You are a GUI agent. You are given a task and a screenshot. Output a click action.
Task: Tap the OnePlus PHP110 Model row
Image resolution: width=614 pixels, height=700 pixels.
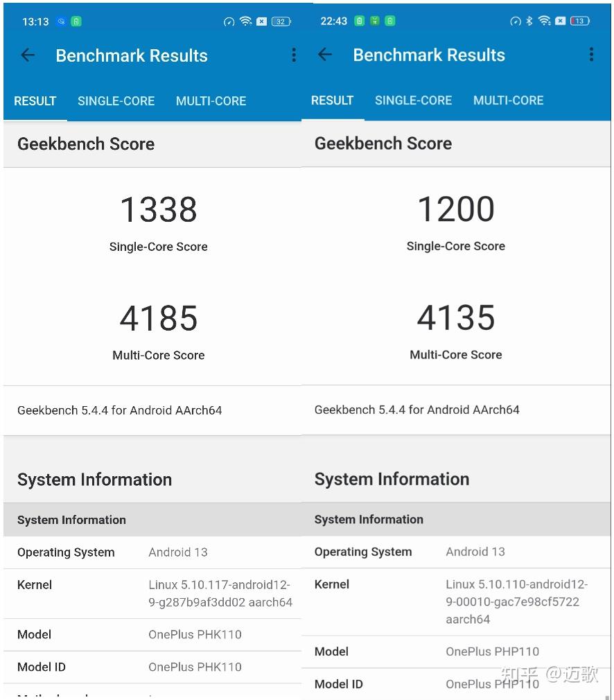point(456,651)
